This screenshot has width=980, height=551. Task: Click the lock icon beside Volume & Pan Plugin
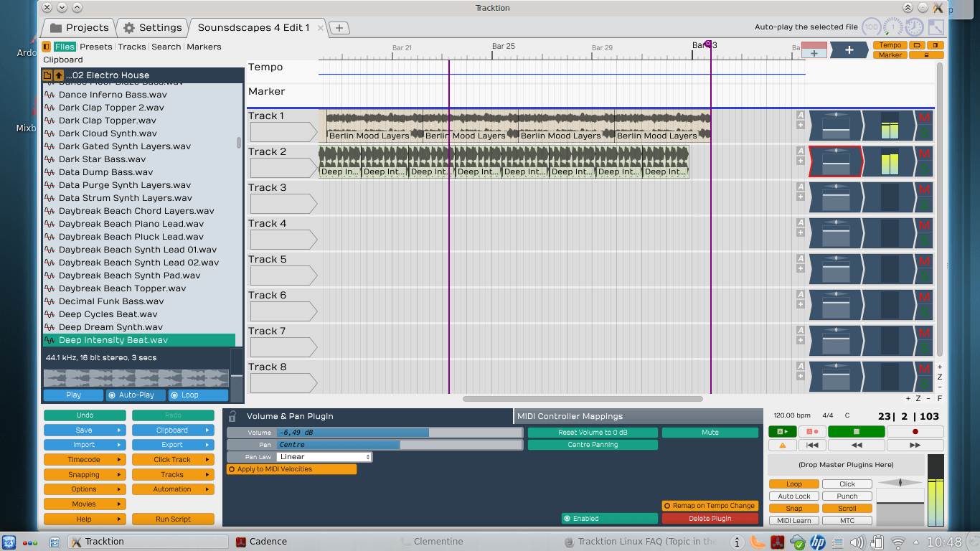tap(232, 416)
